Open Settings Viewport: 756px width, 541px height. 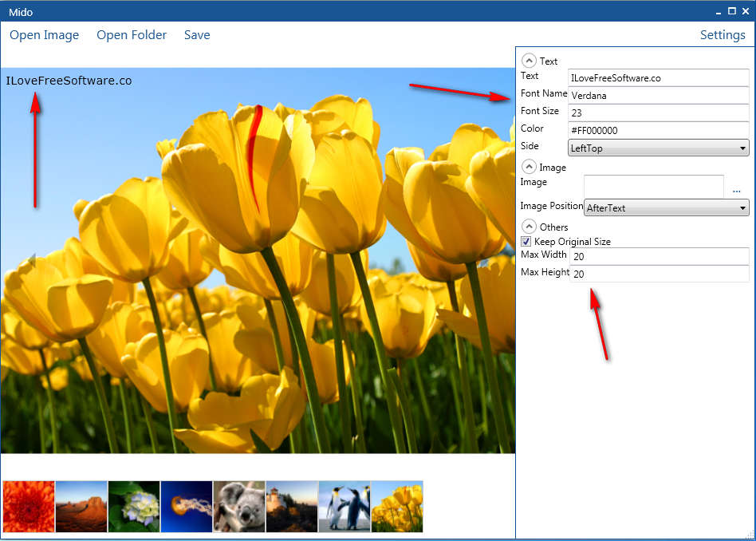click(722, 34)
